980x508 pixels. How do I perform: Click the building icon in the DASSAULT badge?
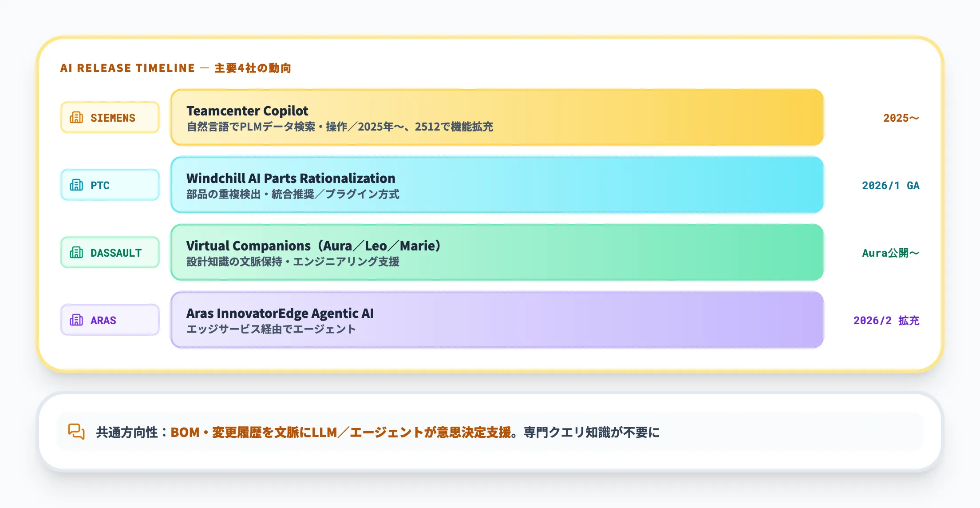(x=76, y=253)
